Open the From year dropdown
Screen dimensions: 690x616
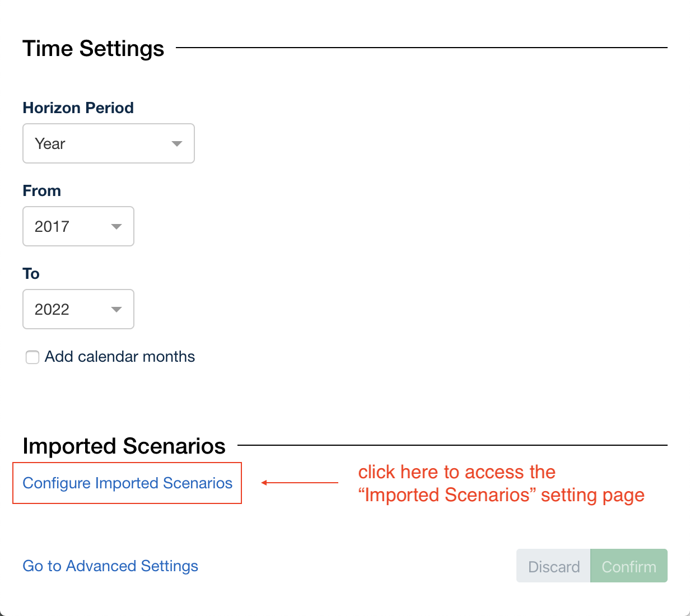[78, 226]
